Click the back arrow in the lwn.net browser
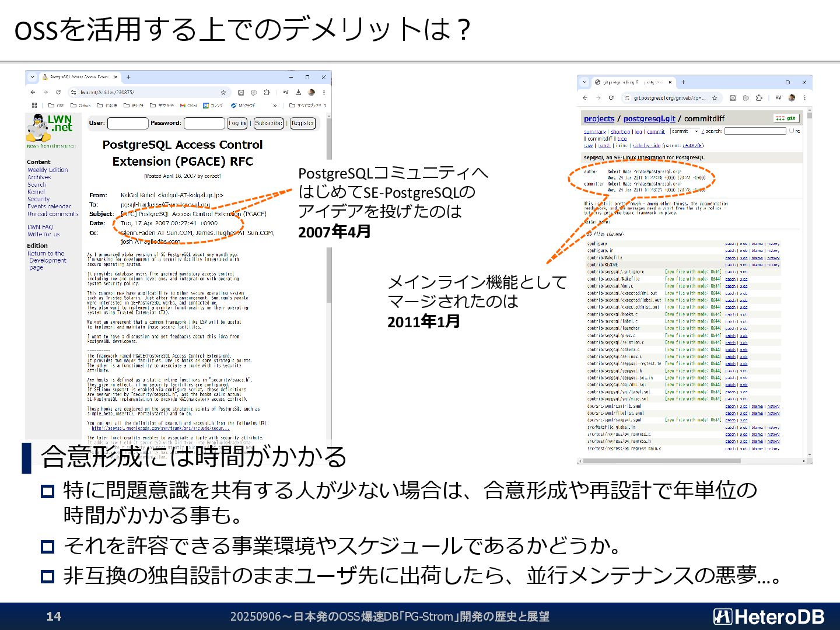The height and width of the screenshot is (630, 840). [x=33, y=92]
